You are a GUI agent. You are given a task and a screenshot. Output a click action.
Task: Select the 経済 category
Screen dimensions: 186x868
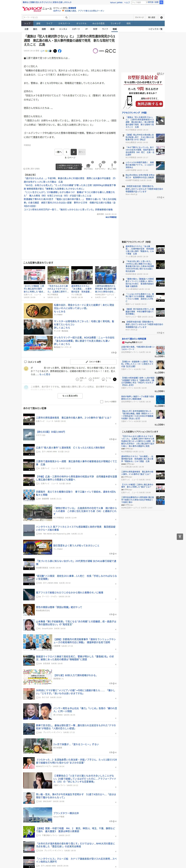pyautogui.click(x=52, y=29)
